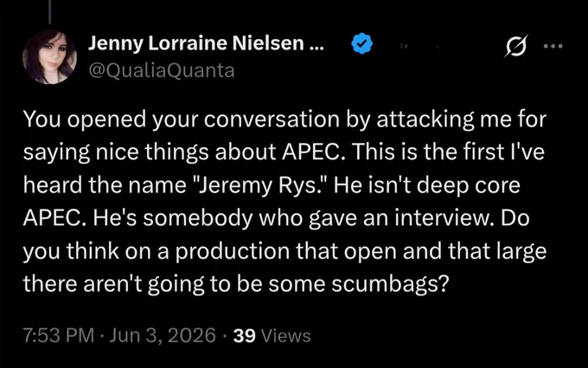Open the three-dot more options menu
This screenshot has width=588, height=368.
[x=553, y=46]
